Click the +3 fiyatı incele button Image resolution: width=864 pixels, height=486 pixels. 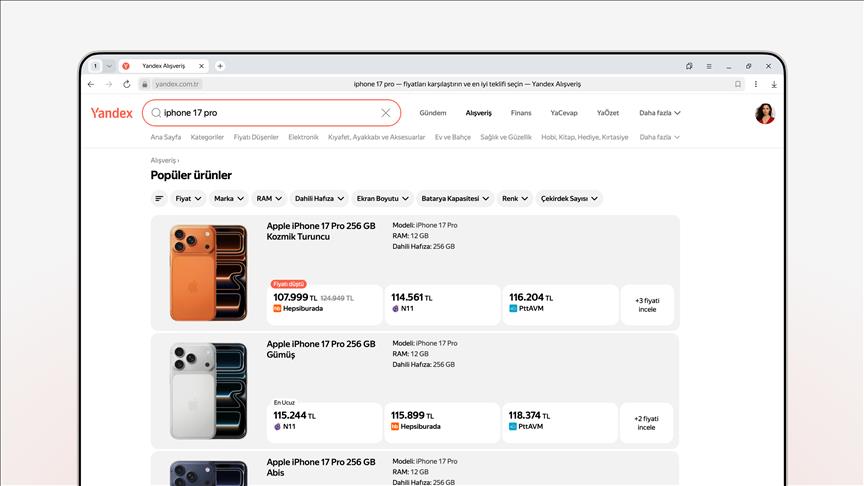pos(647,304)
